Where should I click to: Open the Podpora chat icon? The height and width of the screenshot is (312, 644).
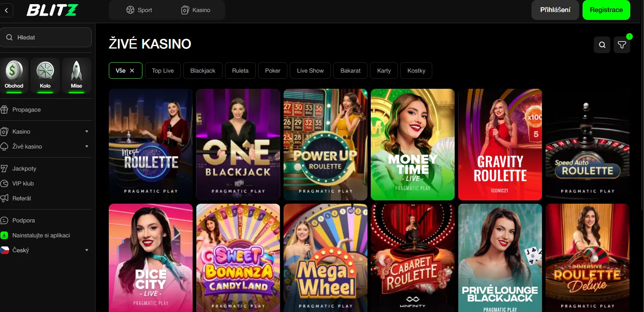pyautogui.click(x=5, y=220)
